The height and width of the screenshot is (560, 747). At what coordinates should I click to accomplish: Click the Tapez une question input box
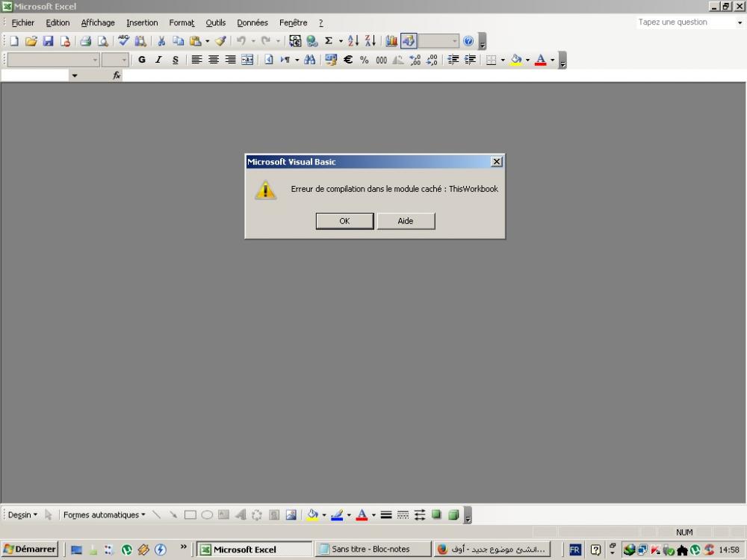(686, 22)
